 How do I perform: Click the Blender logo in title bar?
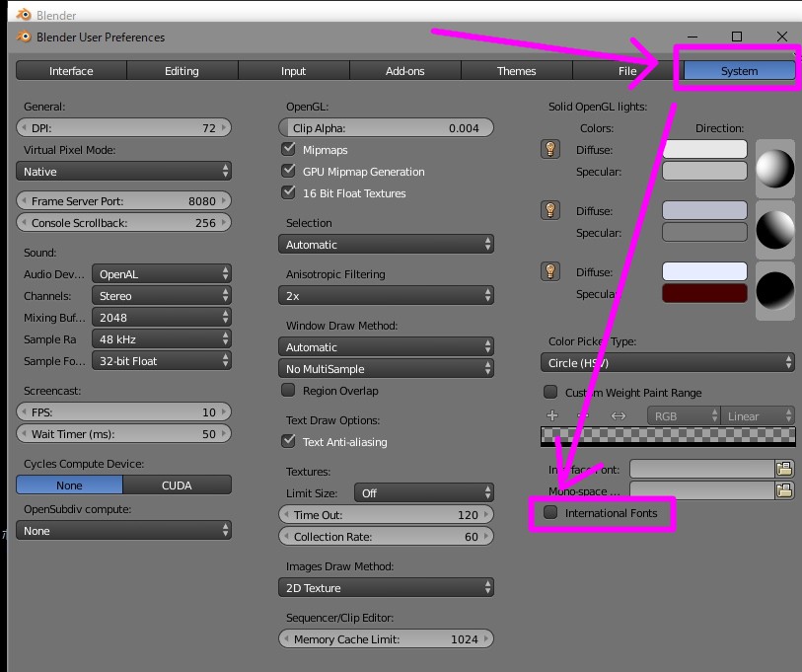tap(24, 37)
